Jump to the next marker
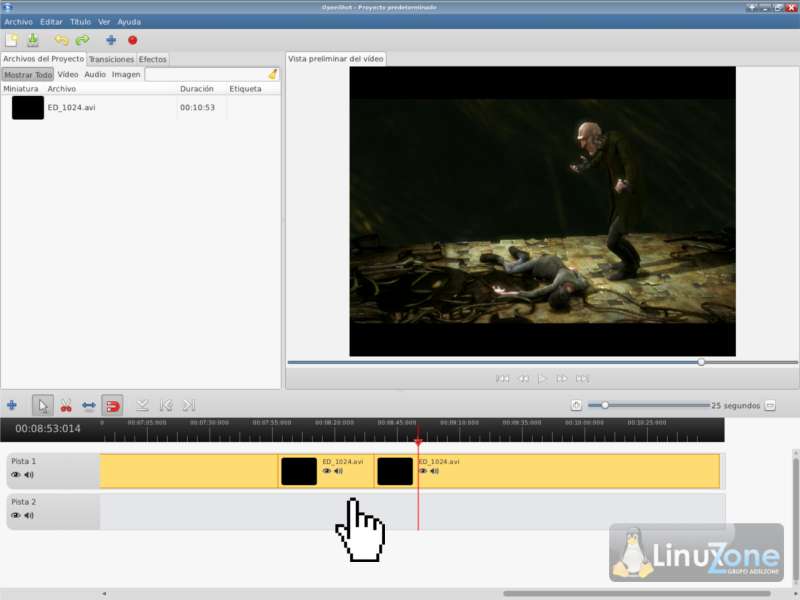Screen dimensions: 800x600 pyautogui.click(x=189, y=406)
